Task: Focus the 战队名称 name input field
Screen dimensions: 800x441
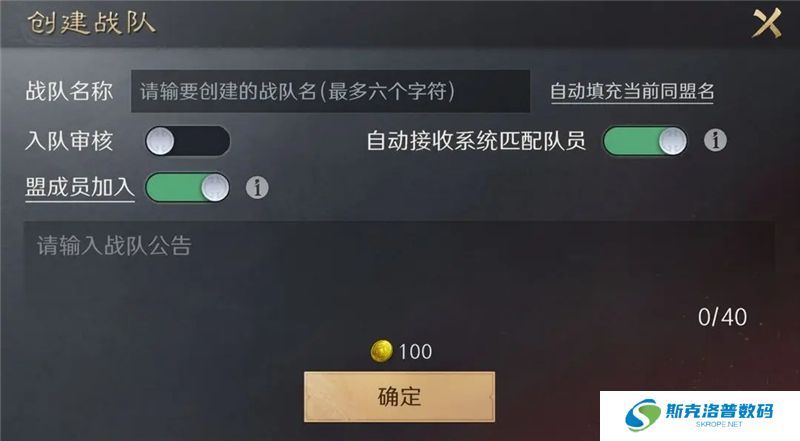Action: coord(331,91)
